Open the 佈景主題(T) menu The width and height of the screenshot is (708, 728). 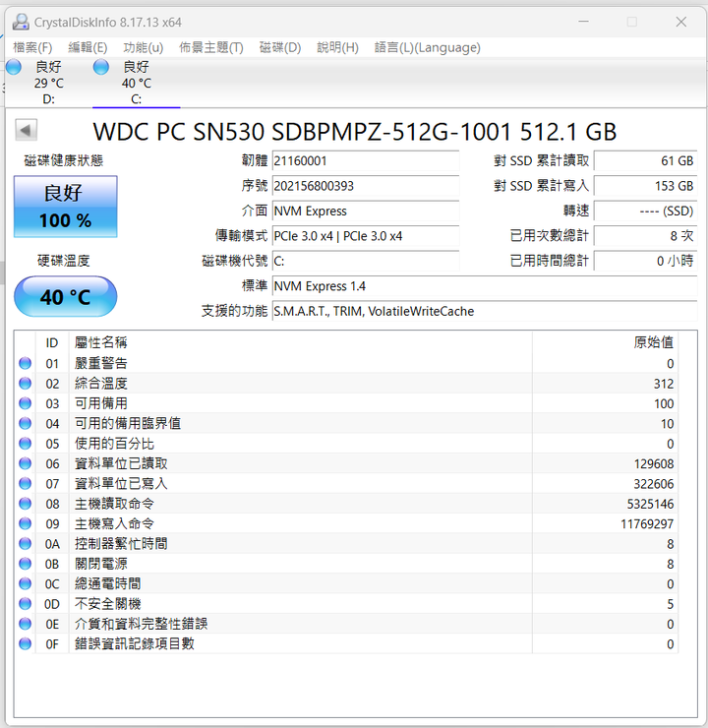[x=211, y=47]
